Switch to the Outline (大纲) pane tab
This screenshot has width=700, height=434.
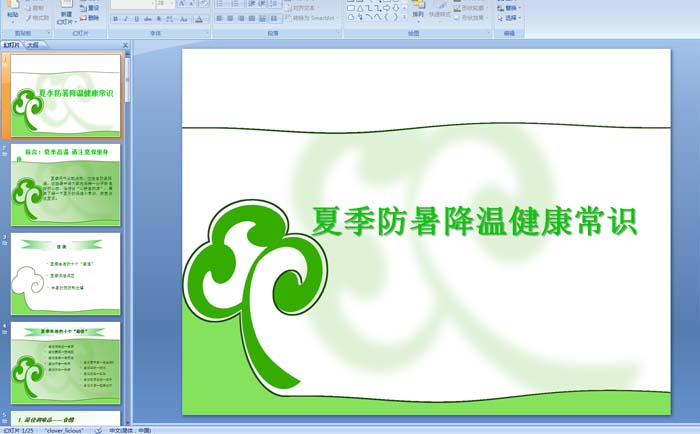coord(33,45)
